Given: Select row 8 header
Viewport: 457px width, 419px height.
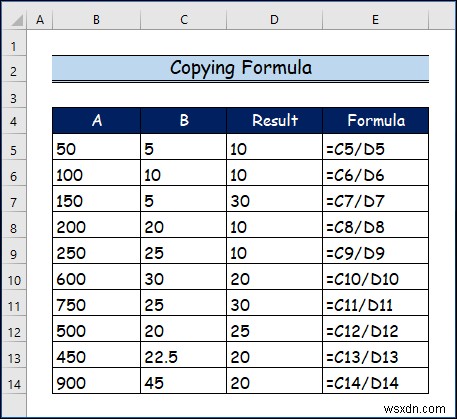Looking at the screenshot, I should coord(14,225).
